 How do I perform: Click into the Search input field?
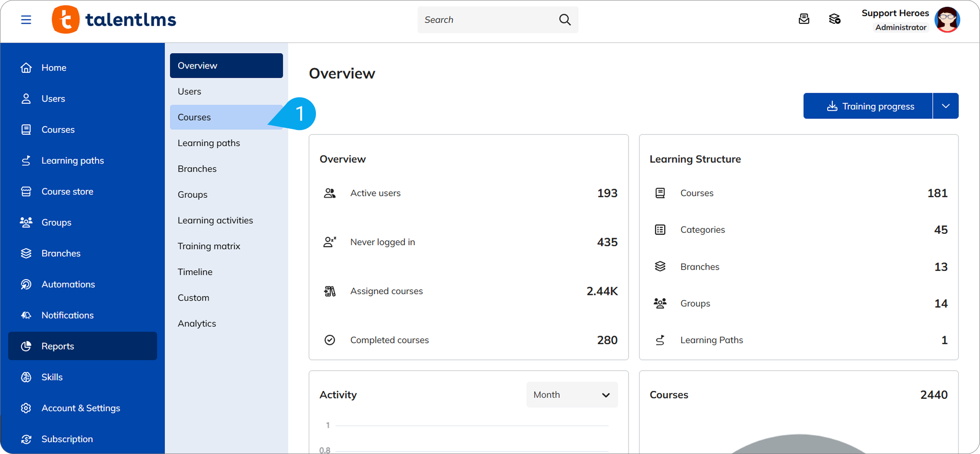487,20
